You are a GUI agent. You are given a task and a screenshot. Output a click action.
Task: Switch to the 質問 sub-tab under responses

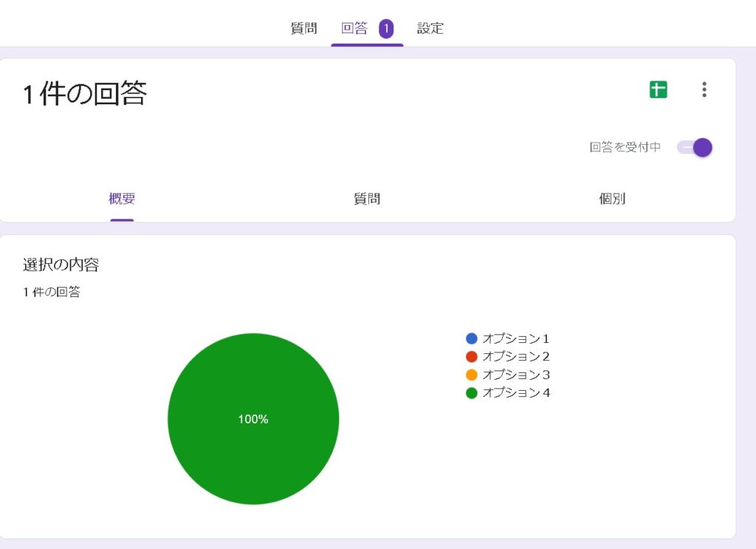coord(367,199)
